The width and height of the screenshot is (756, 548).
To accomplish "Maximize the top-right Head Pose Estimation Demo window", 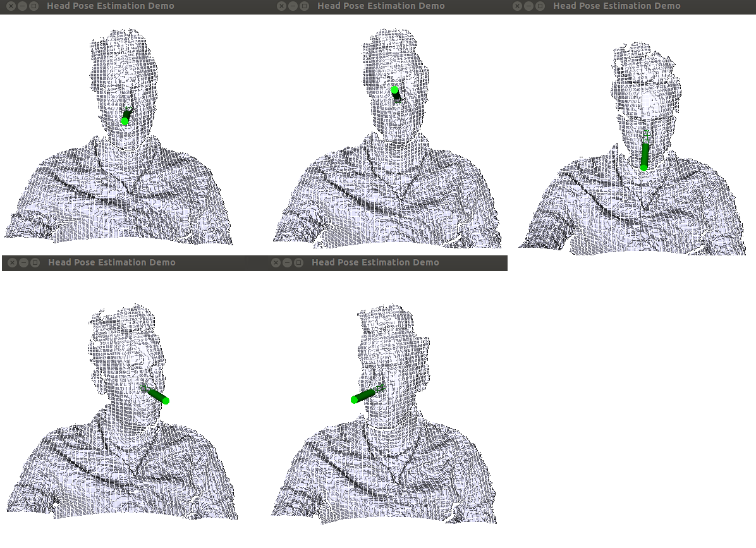I will pos(540,6).
